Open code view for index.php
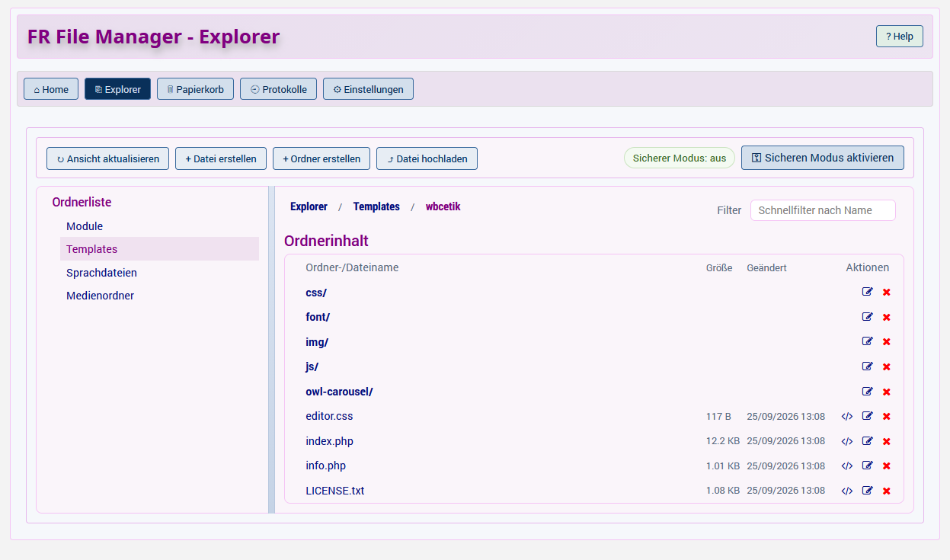The height and width of the screenshot is (560, 950). [x=846, y=441]
